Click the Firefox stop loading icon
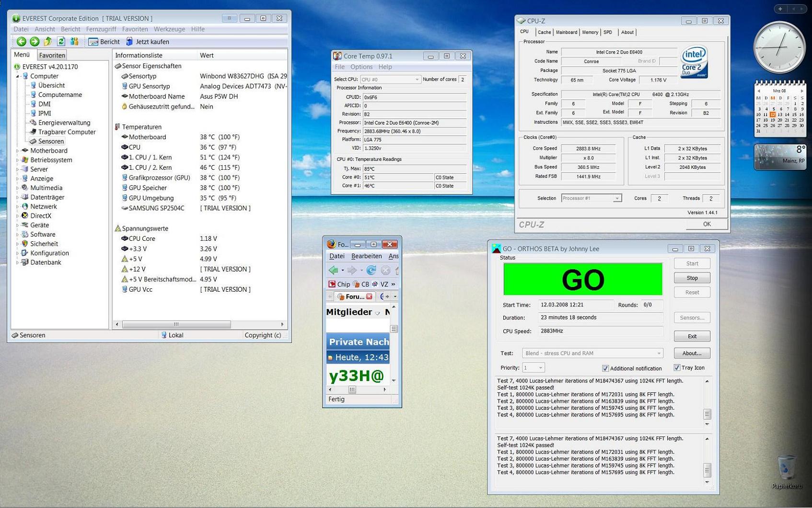The height and width of the screenshot is (508, 812). [385, 271]
